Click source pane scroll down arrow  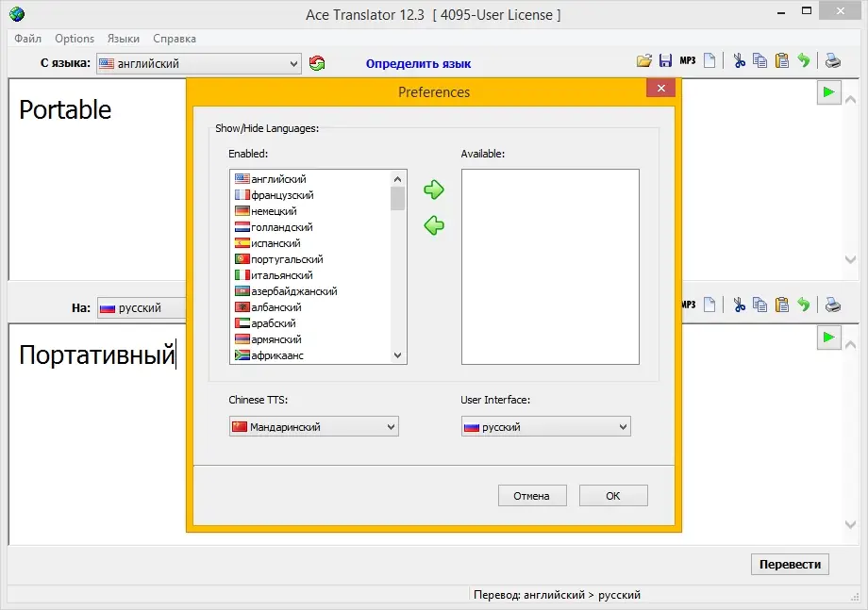pyautogui.click(x=851, y=259)
